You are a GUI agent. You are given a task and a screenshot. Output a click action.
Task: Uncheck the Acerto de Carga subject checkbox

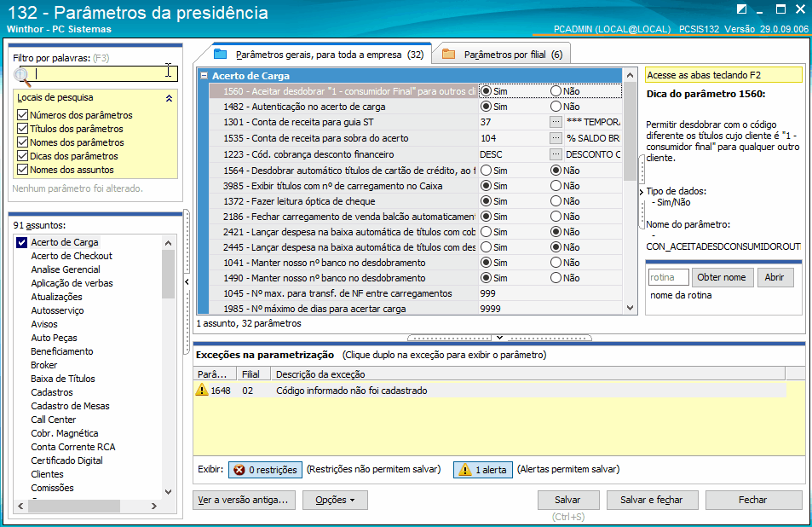pyautogui.click(x=22, y=242)
